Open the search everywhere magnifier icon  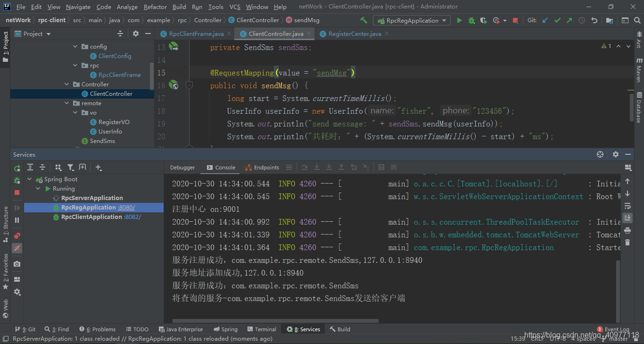click(x=637, y=20)
